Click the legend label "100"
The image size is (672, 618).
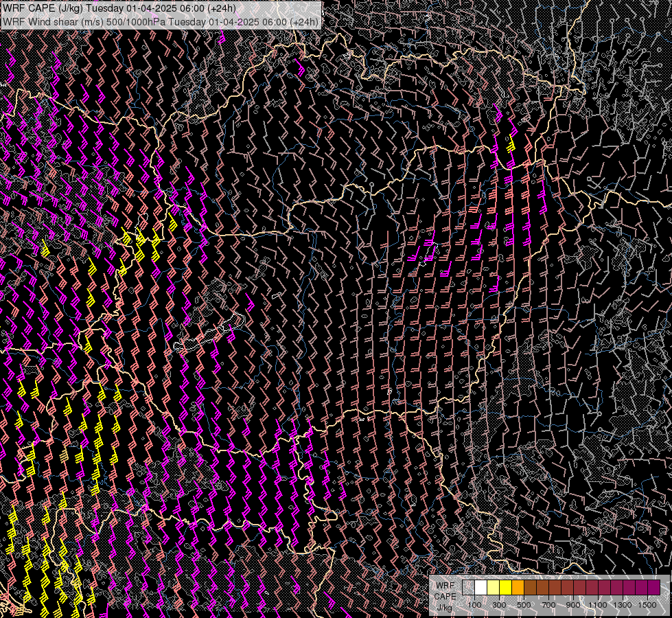coord(474,605)
